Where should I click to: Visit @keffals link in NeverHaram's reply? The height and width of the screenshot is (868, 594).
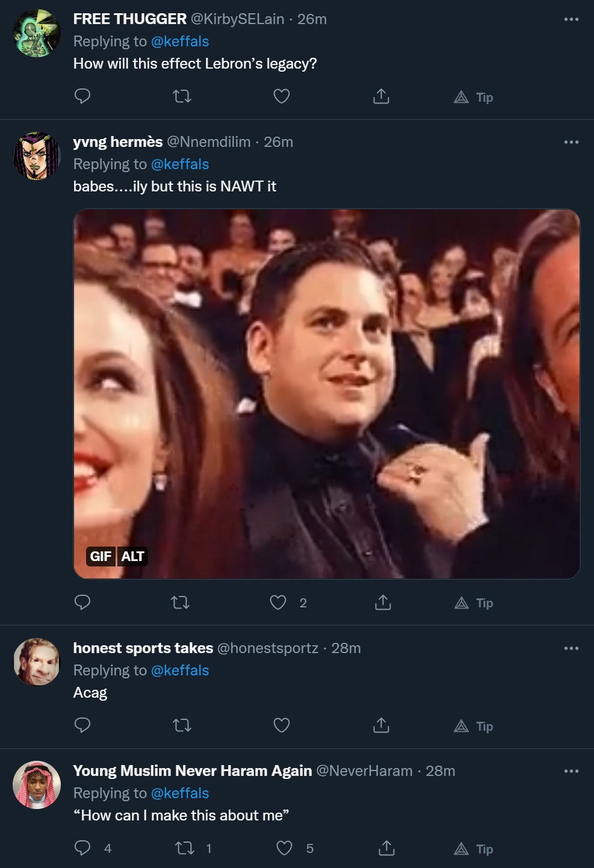coord(180,793)
